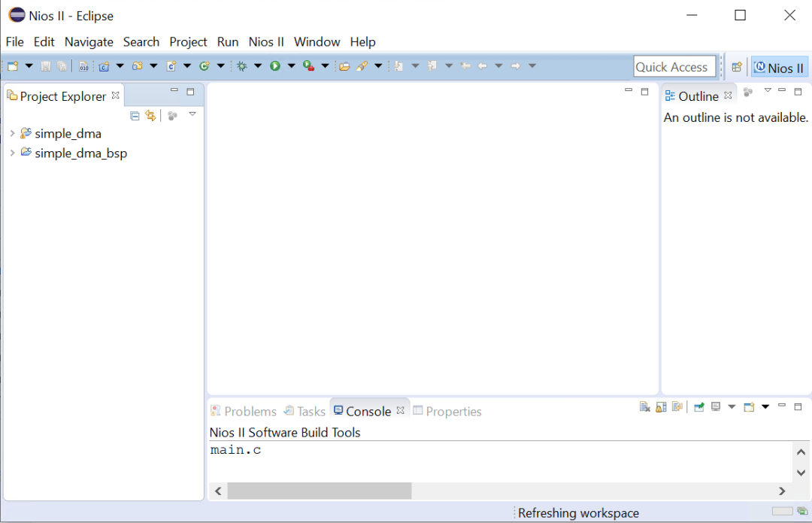Viewport: 812px width, 523px height.
Task: Open the File menu
Action: (14, 42)
